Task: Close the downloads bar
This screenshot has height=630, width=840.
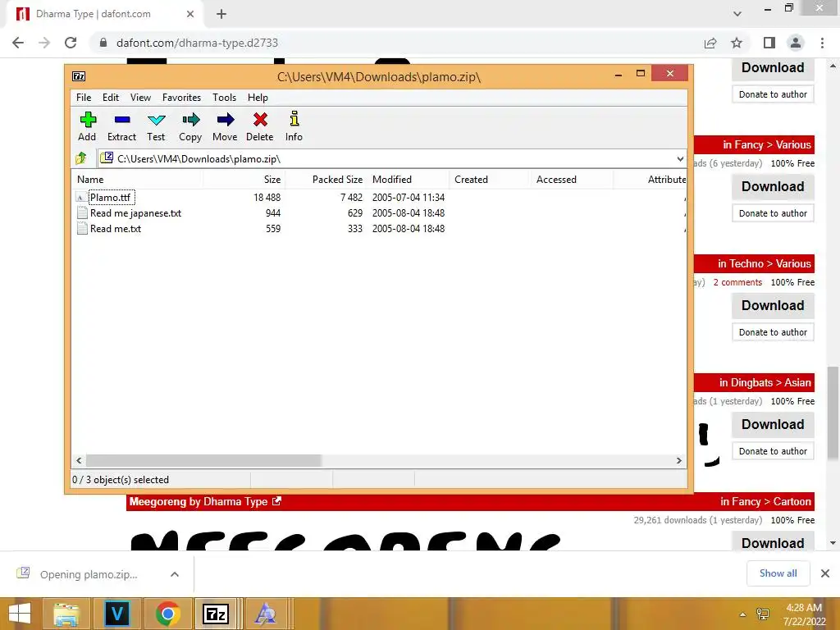Action: [825, 573]
